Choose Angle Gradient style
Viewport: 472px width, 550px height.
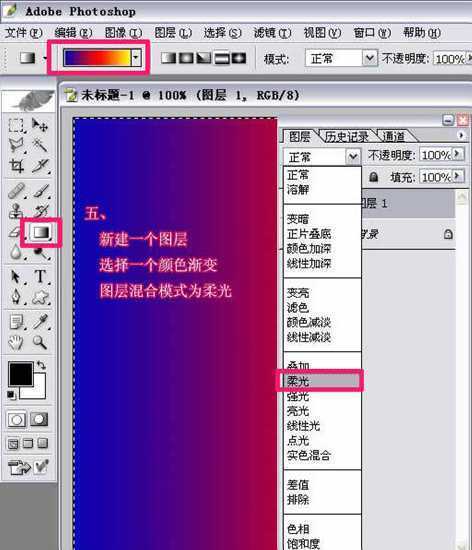pos(203,58)
